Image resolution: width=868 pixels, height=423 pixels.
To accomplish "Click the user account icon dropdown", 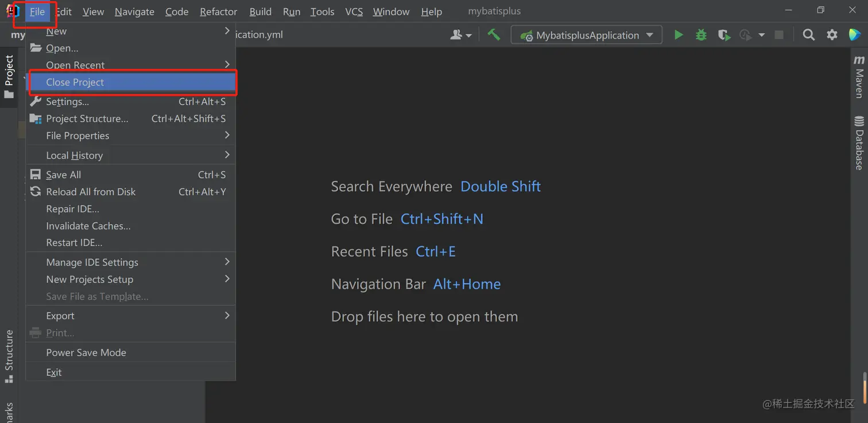I will 460,35.
